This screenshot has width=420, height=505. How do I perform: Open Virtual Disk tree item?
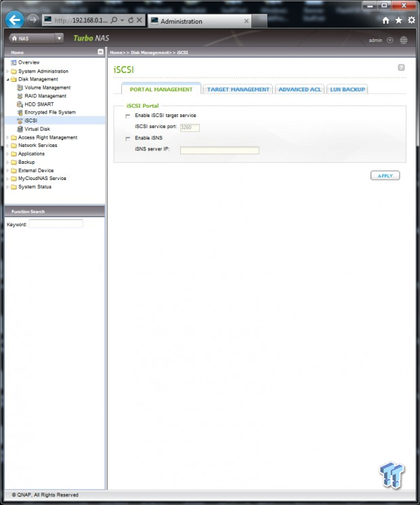37,129
